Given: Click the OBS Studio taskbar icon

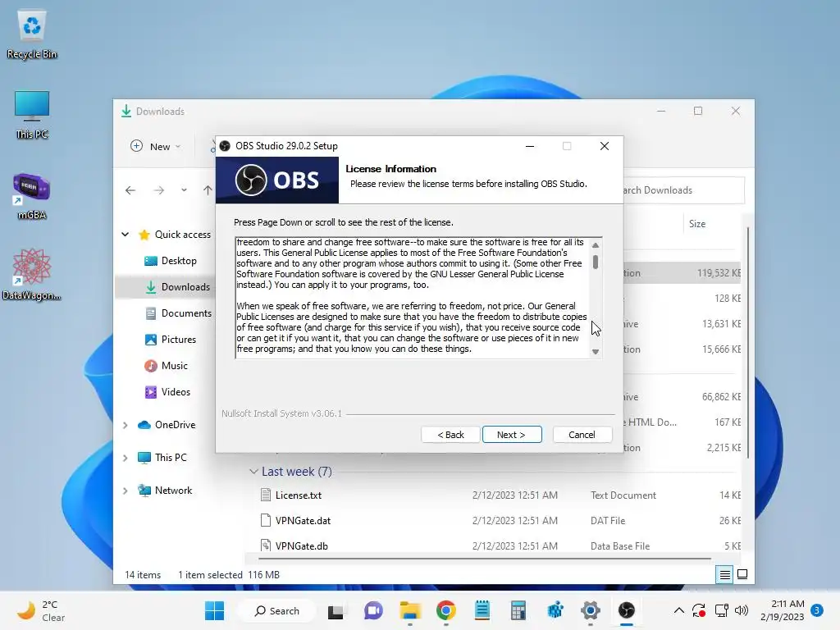Looking at the screenshot, I should [x=626, y=610].
